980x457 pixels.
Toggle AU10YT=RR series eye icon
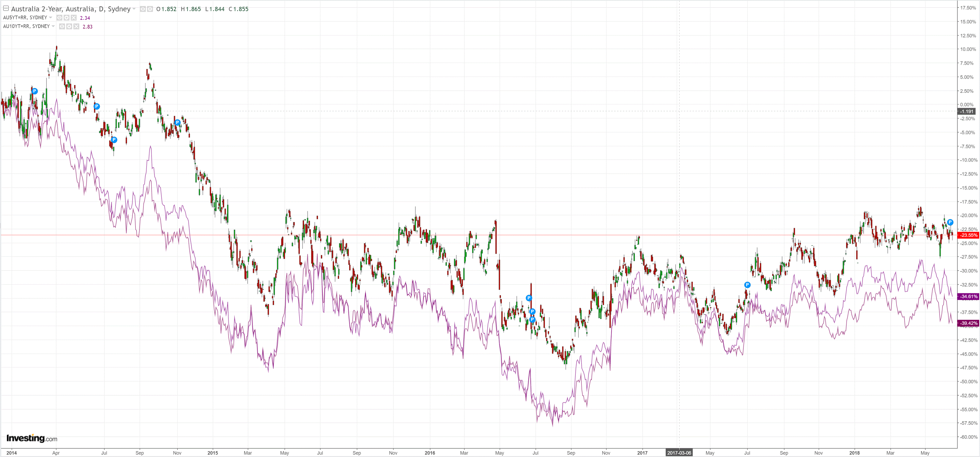click(62, 26)
